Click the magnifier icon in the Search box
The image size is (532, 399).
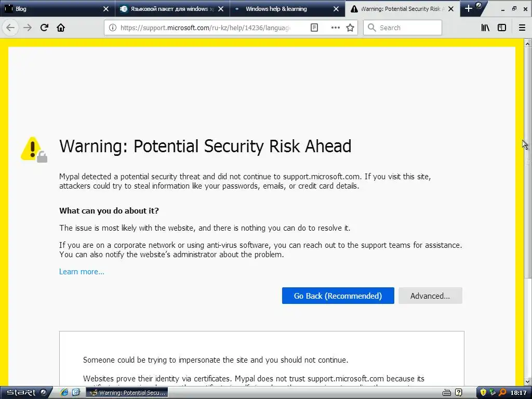pyautogui.click(x=372, y=28)
